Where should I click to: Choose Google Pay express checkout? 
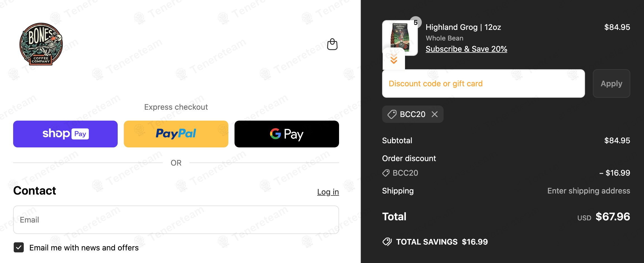click(x=287, y=134)
